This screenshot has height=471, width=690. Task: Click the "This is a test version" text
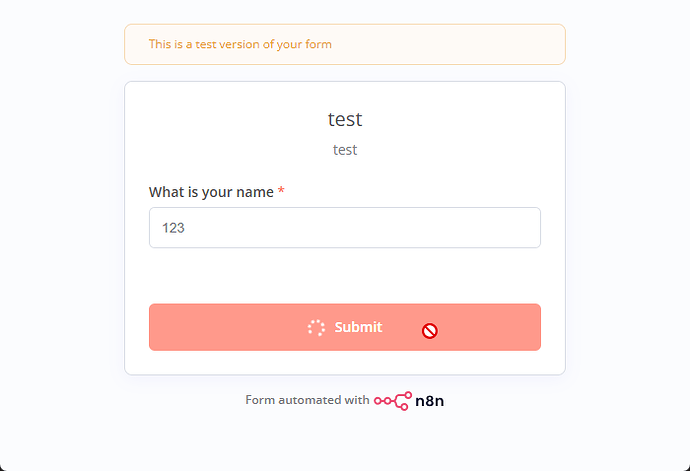(x=240, y=44)
